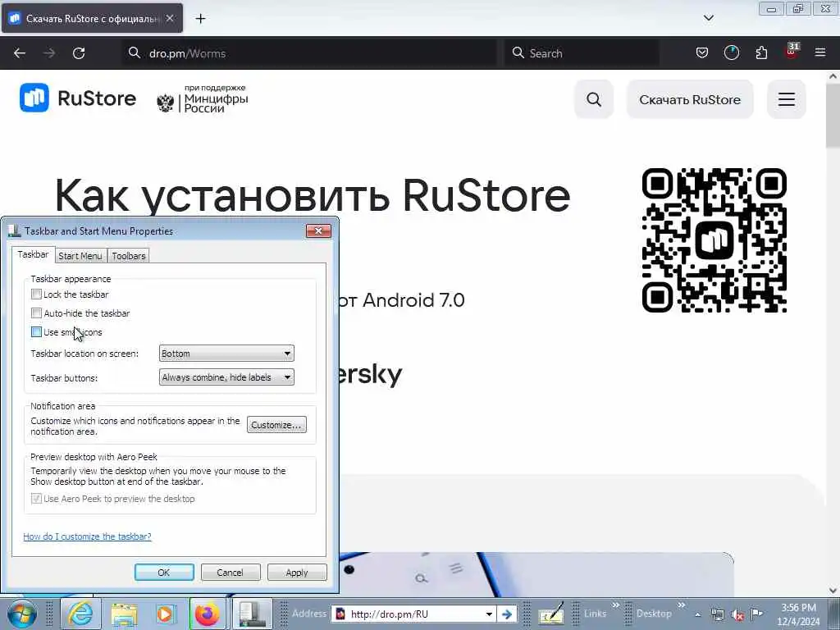Click the Go arrow in taskbar Address toolbar
Image resolution: width=840 pixels, height=630 pixels.
(x=507, y=614)
